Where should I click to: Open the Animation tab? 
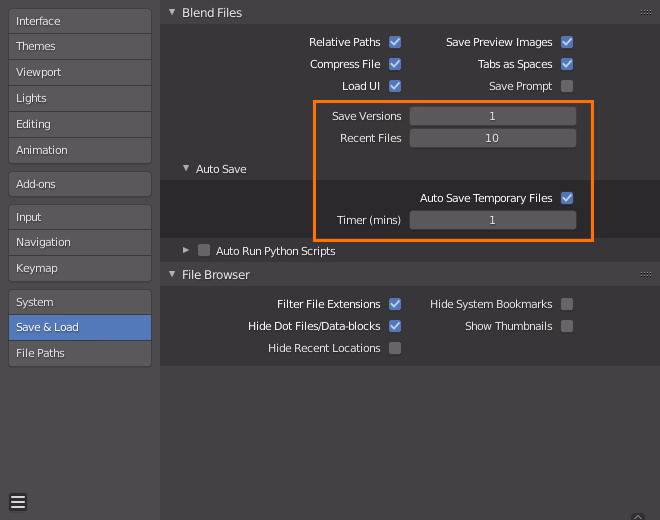(x=80, y=150)
